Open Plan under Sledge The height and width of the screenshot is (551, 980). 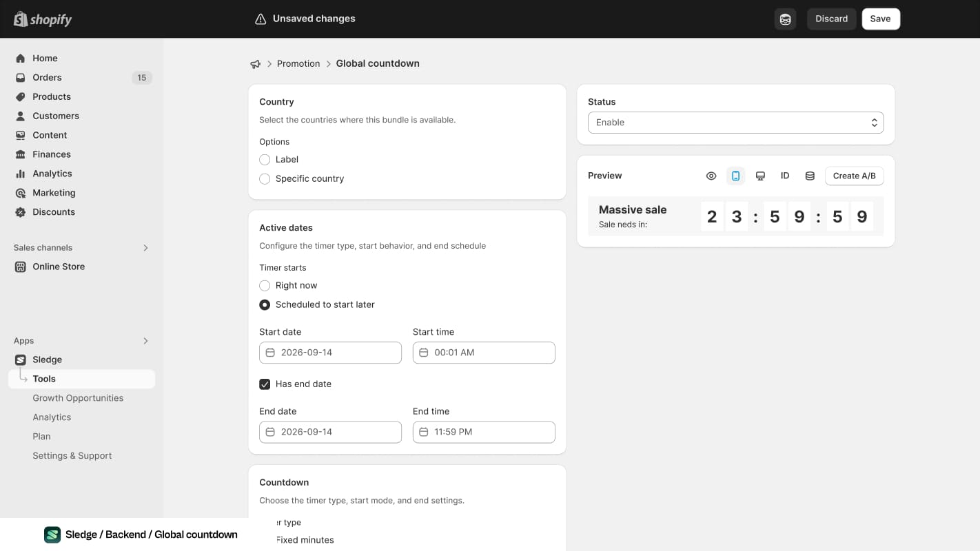[41, 437]
